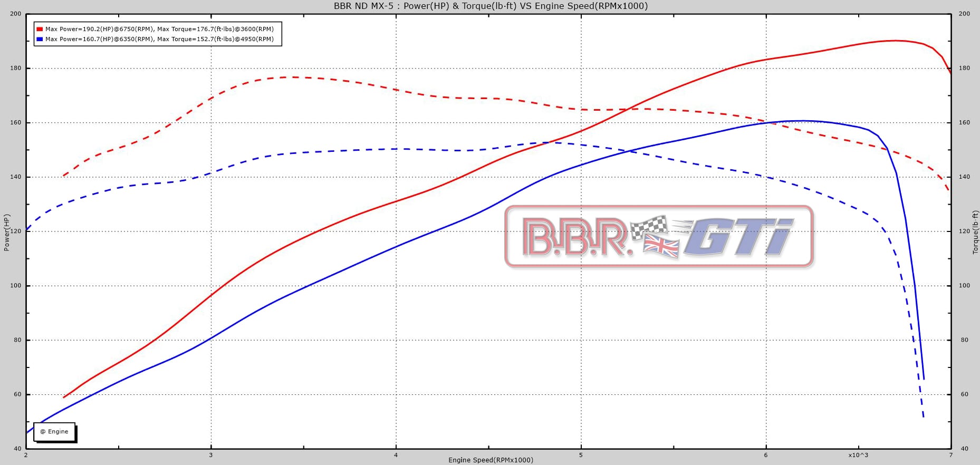The width and height of the screenshot is (980, 465).
Task: Click the © Engine label box
Action: click(54, 431)
